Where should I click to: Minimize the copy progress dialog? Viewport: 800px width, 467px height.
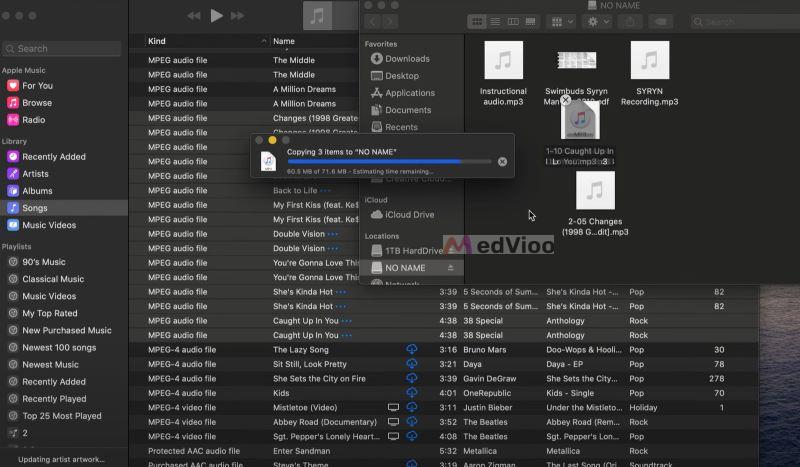coord(272,140)
